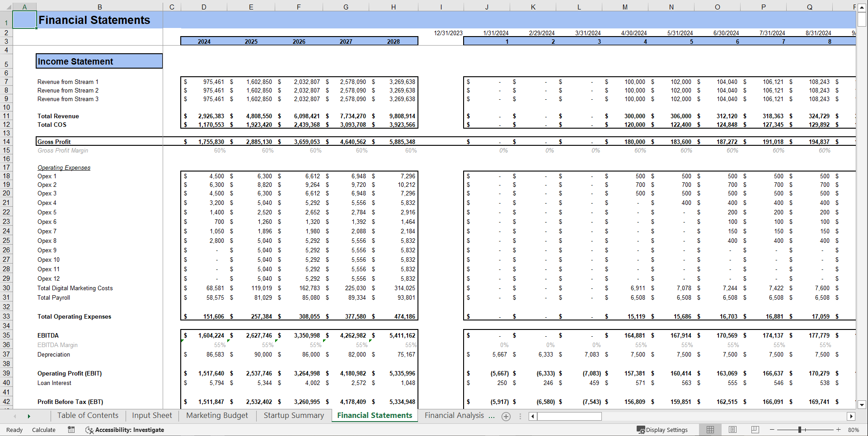The image size is (868, 436).
Task: Switch to Normal view in the status bar
Action: 710,430
